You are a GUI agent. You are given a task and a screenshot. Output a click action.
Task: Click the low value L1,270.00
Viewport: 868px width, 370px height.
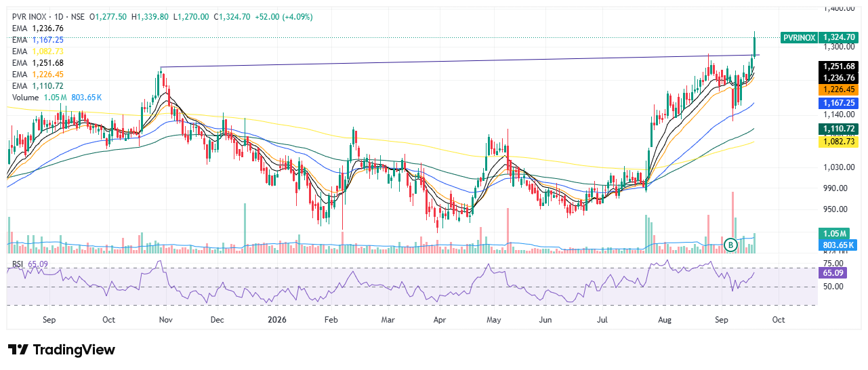coord(190,16)
